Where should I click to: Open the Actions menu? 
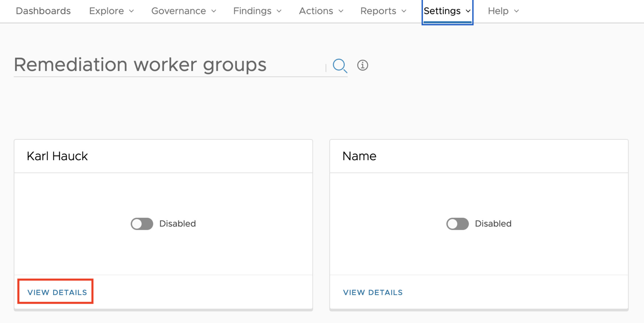tap(321, 11)
